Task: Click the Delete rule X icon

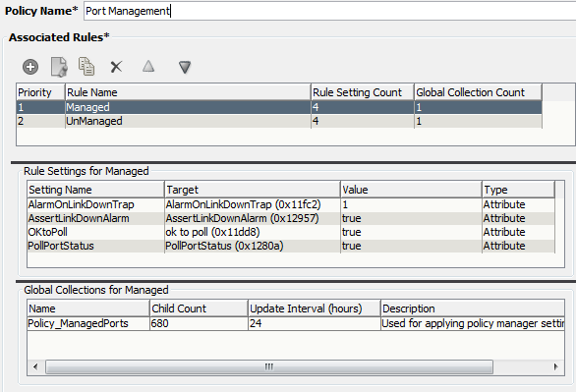Action: tap(116, 67)
